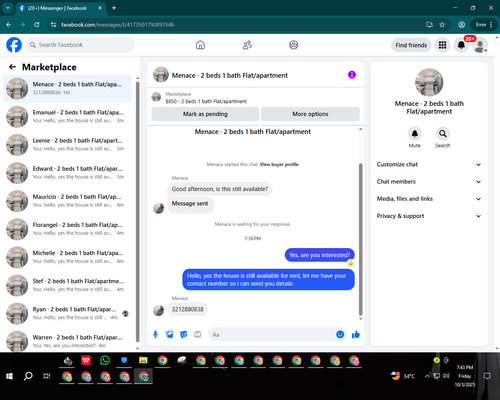The width and height of the screenshot is (500, 400).
Task: Click the chat messages scrollbar
Action: [360, 239]
